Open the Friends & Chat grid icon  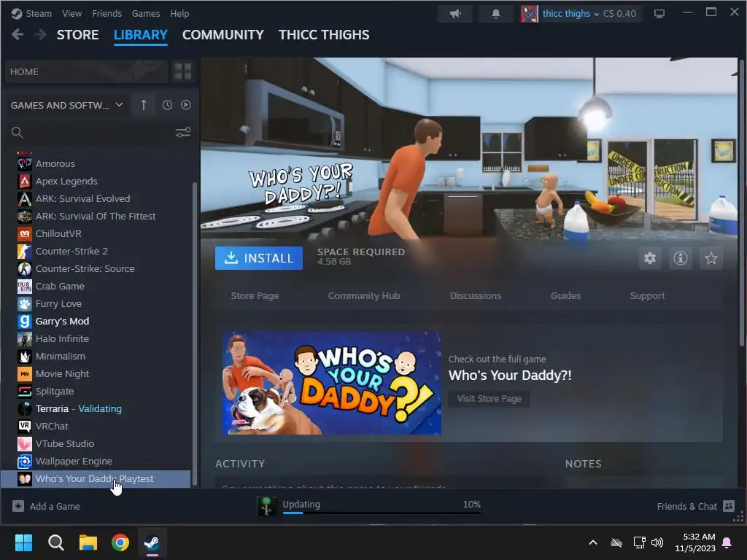tap(729, 506)
